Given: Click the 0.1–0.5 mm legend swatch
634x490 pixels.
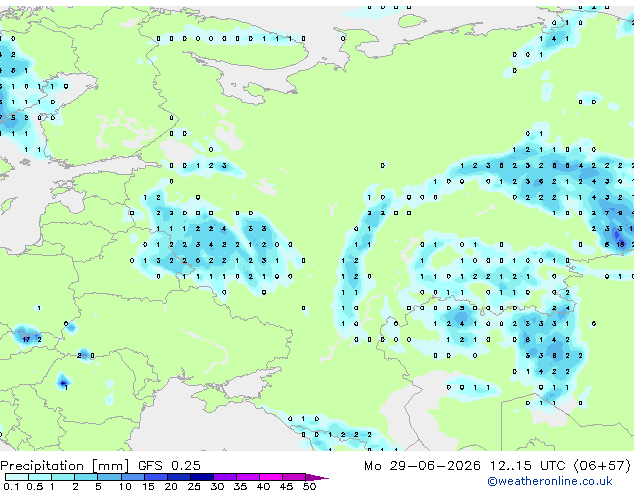Looking at the screenshot, I should (x=17, y=477).
